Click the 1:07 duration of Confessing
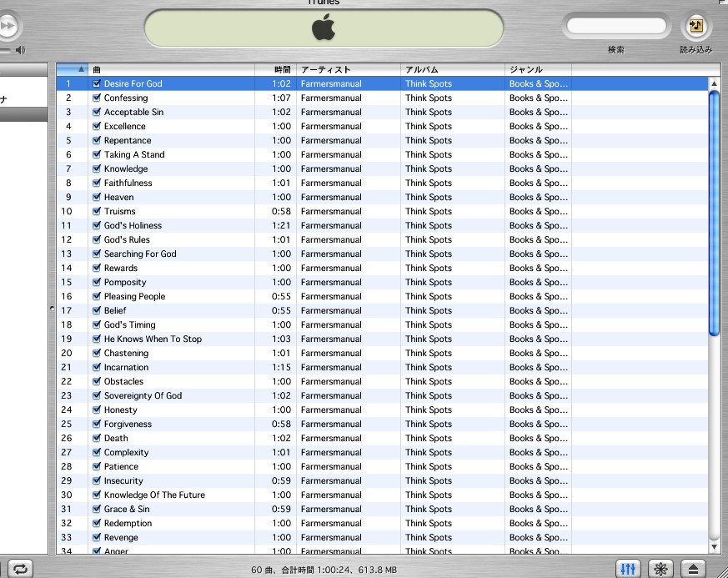Viewport: 728px width, 578px height. click(x=281, y=98)
